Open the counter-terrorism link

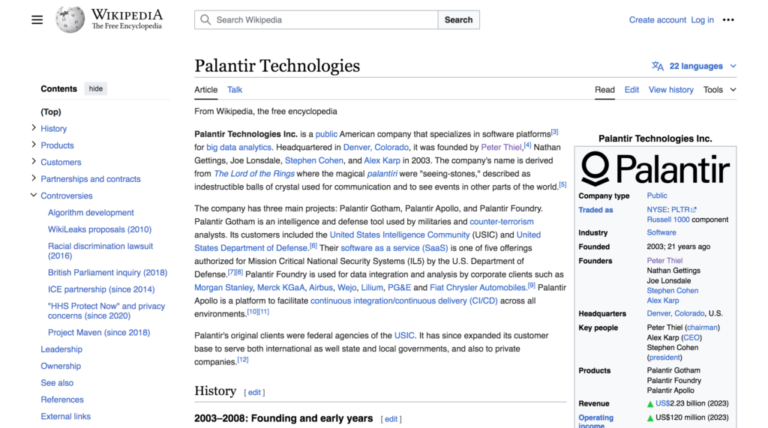pyautogui.click(x=502, y=221)
